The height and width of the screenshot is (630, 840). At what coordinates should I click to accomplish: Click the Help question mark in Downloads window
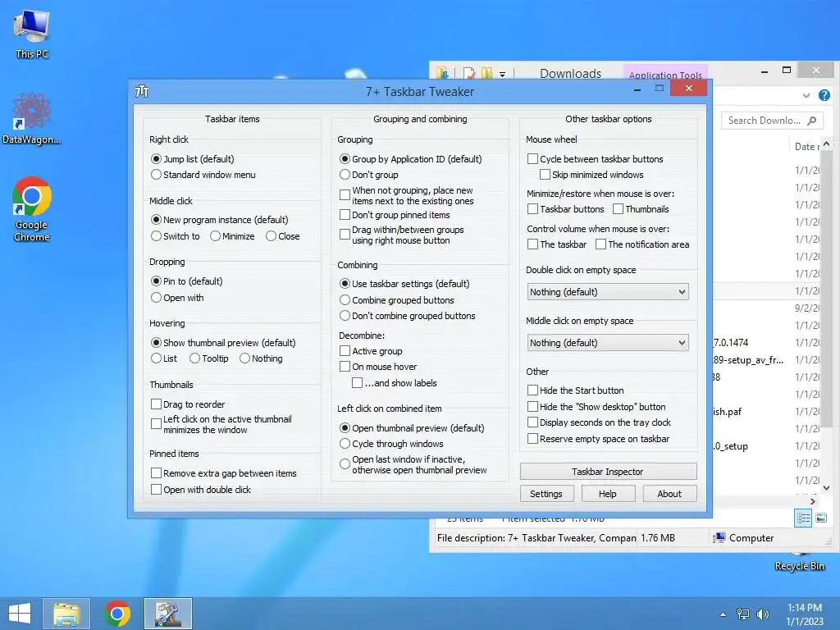point(824,95)
